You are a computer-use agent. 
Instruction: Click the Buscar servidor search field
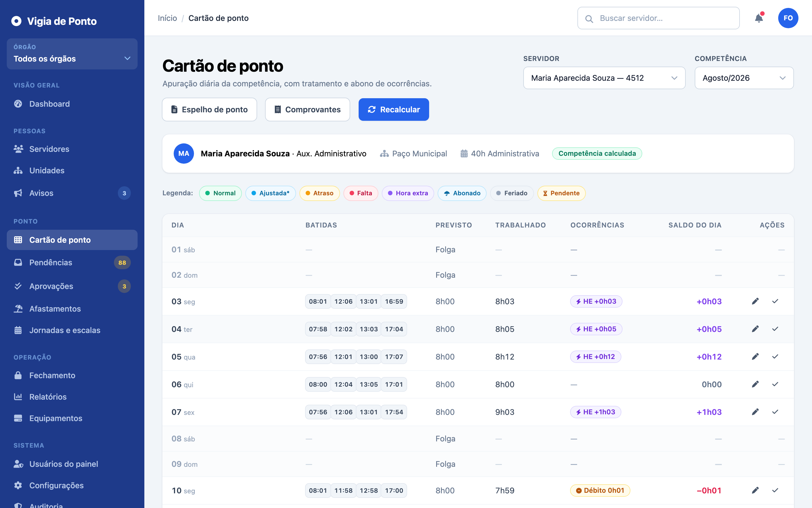coord(658,18)
